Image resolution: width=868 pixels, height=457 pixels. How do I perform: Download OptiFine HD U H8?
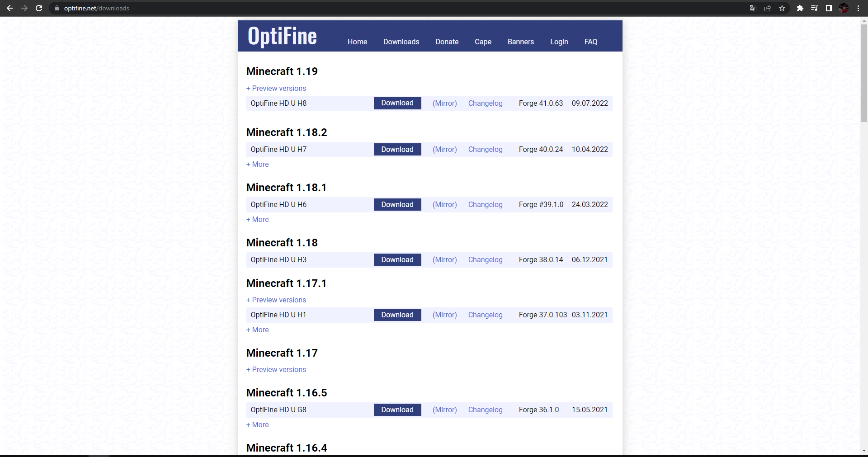click(397, 103)
